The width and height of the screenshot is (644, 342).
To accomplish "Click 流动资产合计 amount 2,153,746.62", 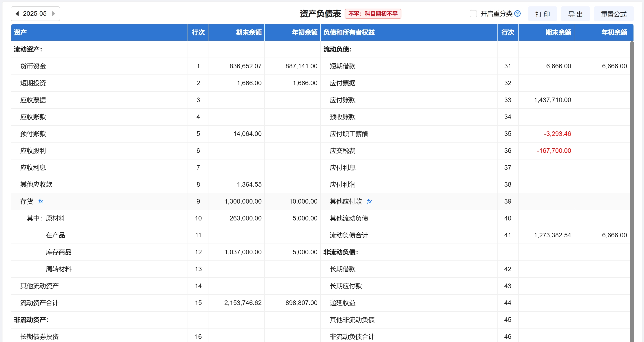I will (x=243, y=303).
